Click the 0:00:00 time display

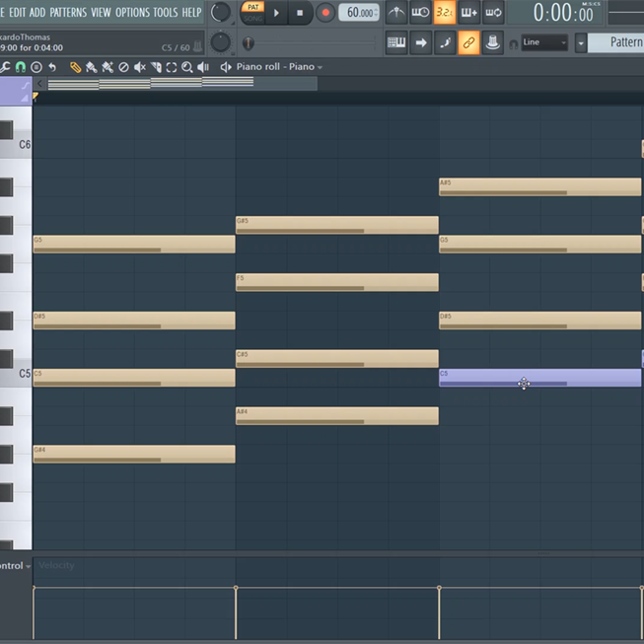click(563, 13)
